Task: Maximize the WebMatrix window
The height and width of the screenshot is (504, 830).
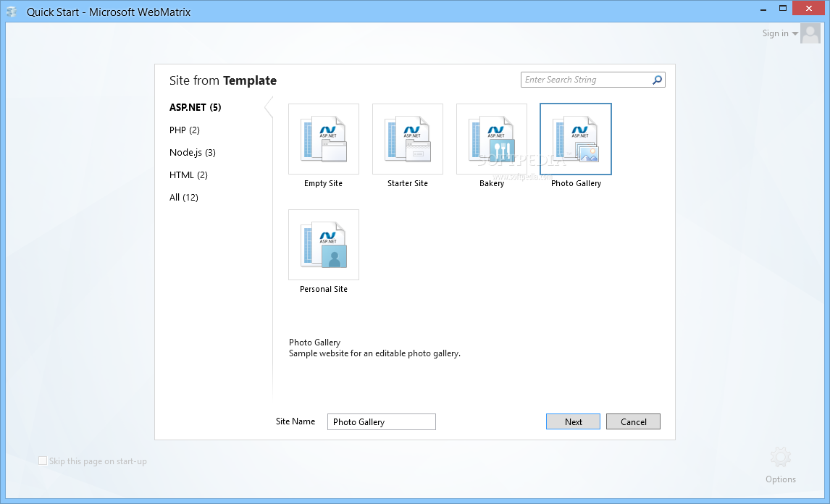Action: click(783, 8)
